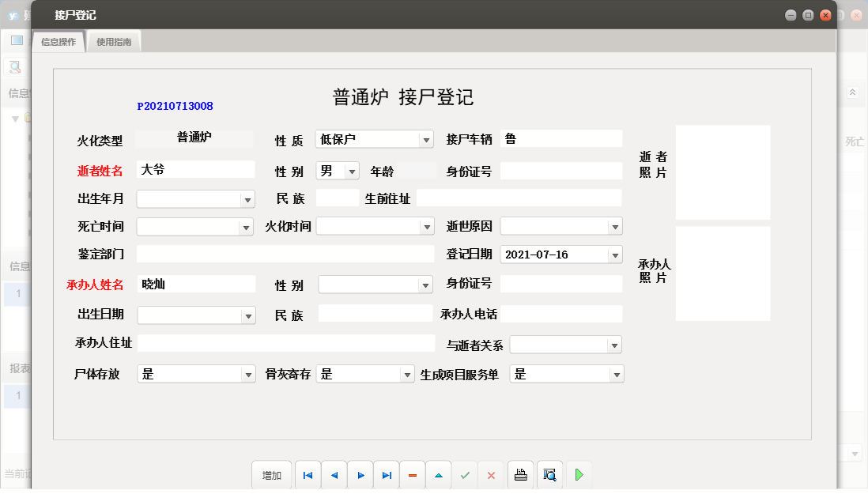Confirm changes with the green checkmark icon
Screen dimensions: 868x494
pyautogui.click(x=464, y=474)
